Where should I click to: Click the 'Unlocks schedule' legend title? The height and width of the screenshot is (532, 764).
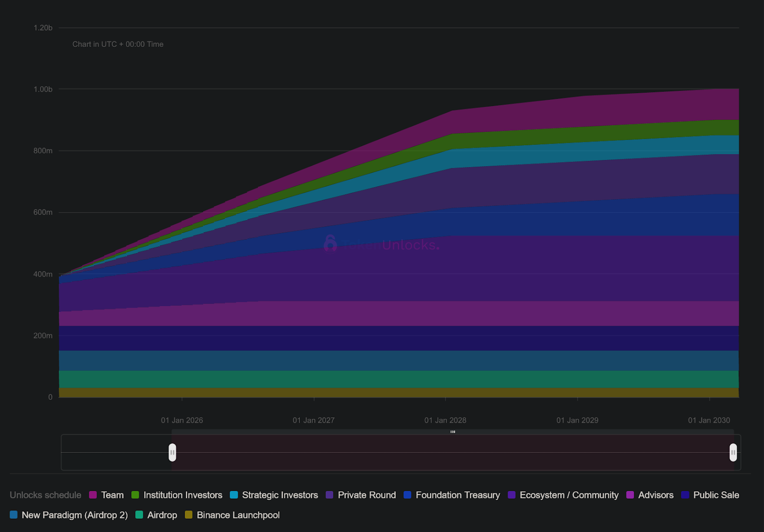click(x=45, y=495)
